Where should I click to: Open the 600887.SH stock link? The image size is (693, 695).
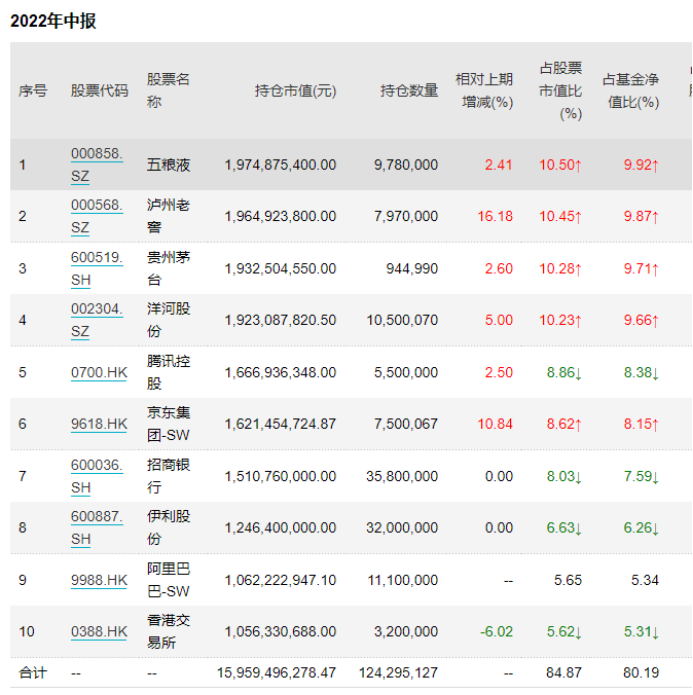96,528
